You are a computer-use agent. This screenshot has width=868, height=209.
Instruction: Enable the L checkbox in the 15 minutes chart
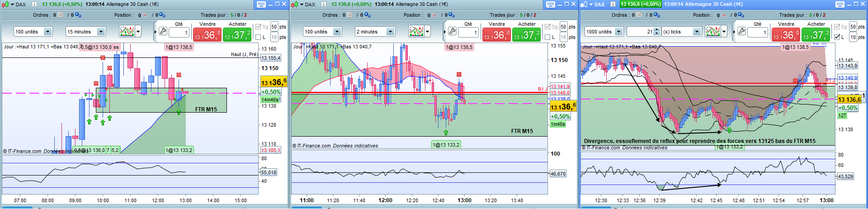coord(258,37)
